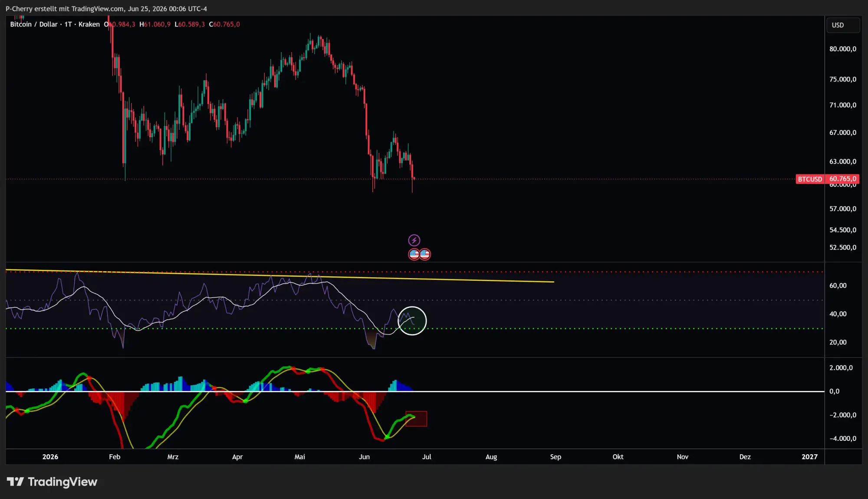Click the low value L60.589,3
Image resolution: width=868 pixels, height=499 pixels.
(x=190, y=24)
